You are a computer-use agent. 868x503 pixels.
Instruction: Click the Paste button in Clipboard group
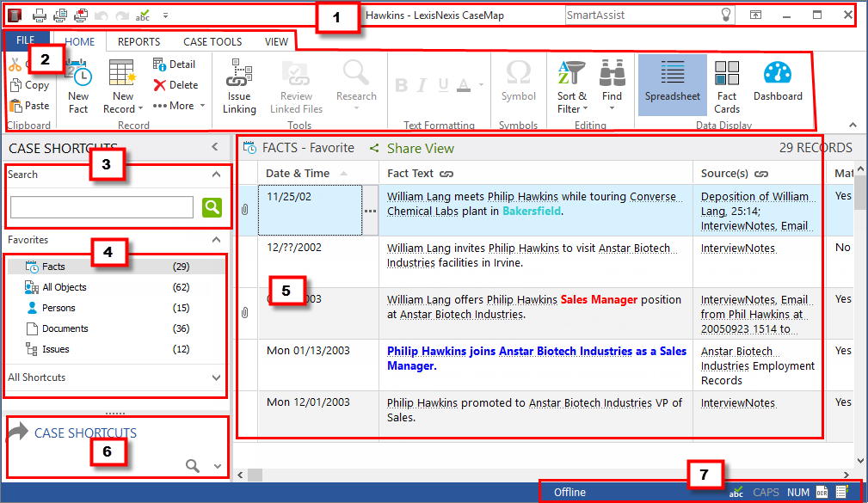pyautogui.click(x=30, y=106)
